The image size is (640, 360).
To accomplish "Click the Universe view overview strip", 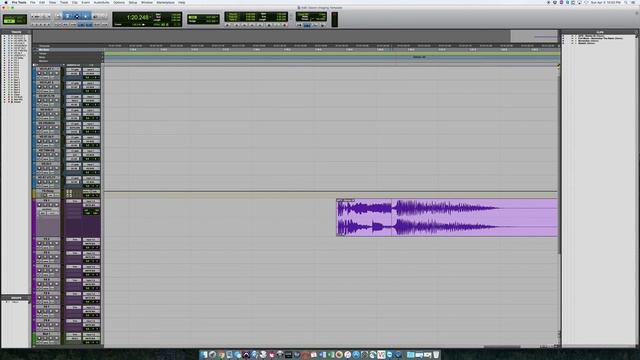I will [x=295, y=36].
